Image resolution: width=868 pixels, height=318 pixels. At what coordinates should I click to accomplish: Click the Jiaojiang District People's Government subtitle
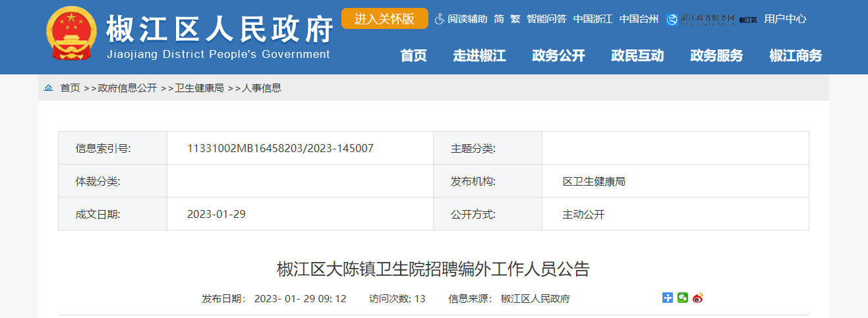coord(218,55)
